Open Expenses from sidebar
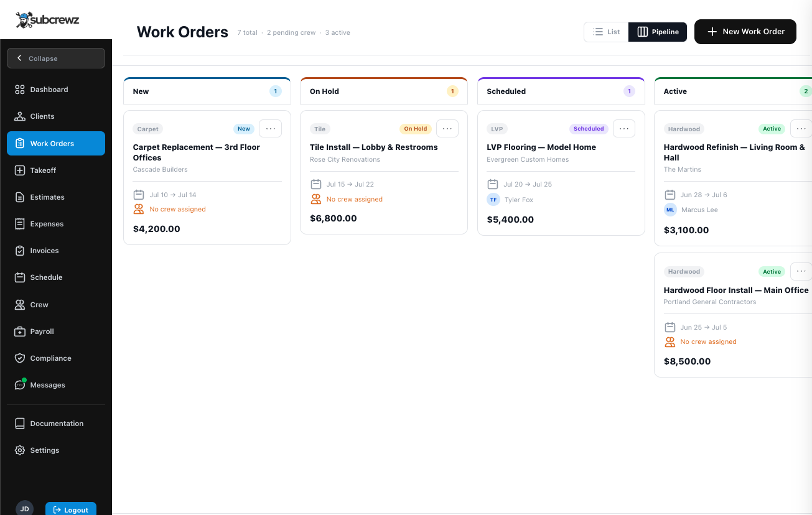812x515 pixels. (x=56, y=224)
